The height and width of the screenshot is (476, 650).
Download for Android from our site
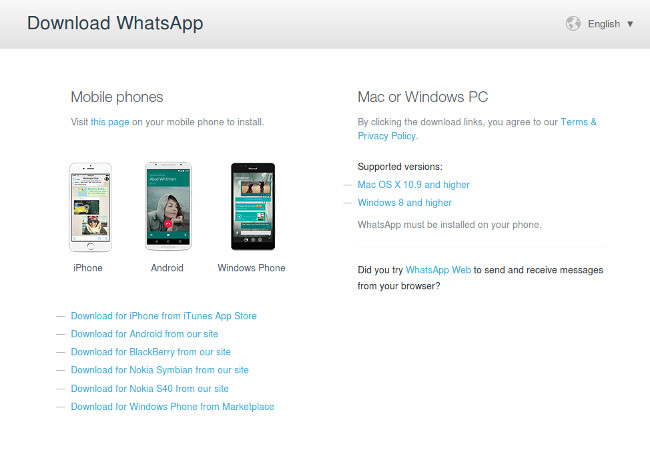(144, 334)
